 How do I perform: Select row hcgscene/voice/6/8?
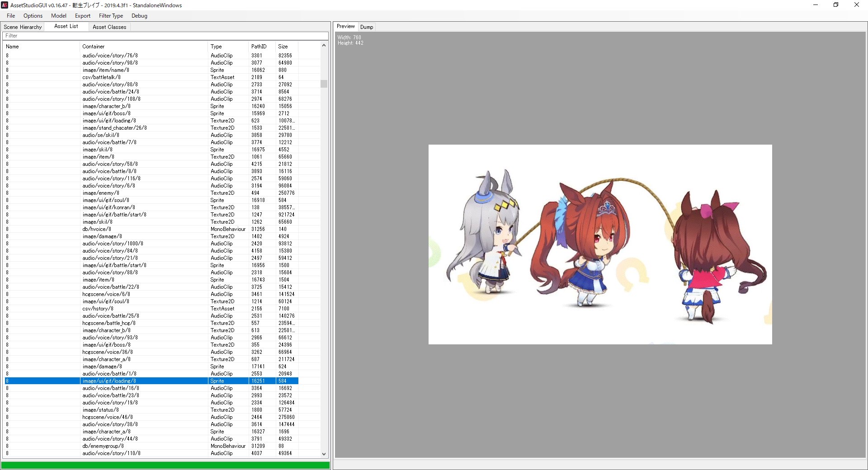click(151, 294)
